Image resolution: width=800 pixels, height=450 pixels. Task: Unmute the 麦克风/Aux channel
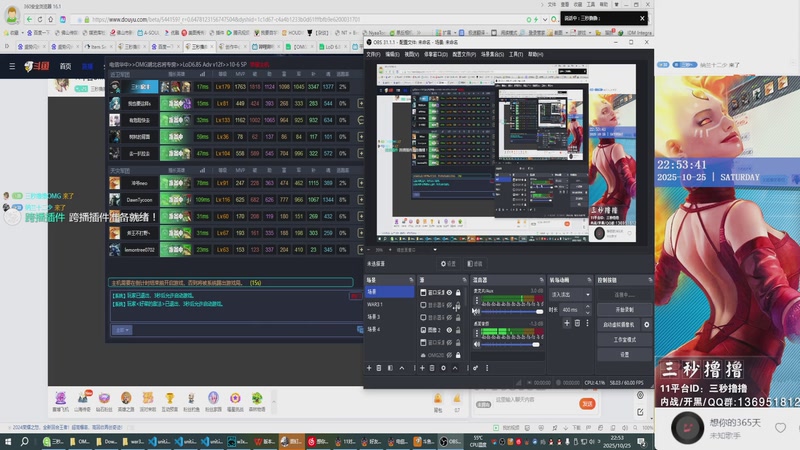476,311
